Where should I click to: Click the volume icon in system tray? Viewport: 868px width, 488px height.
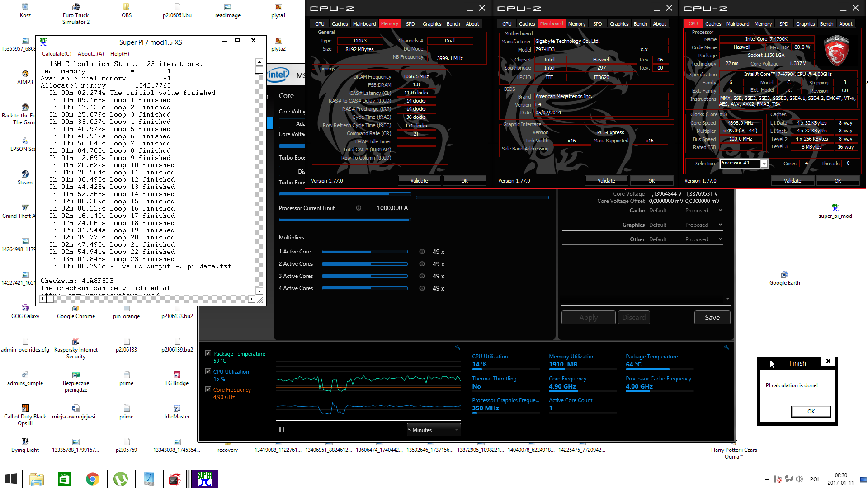tap(799, 479)
